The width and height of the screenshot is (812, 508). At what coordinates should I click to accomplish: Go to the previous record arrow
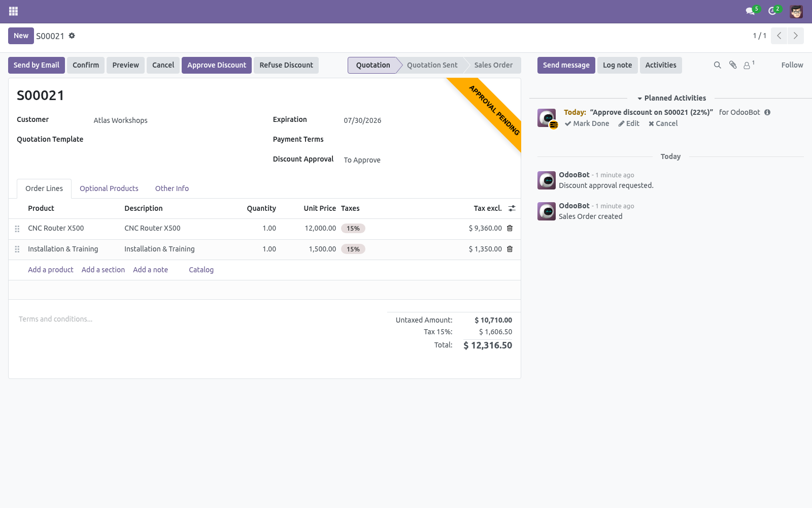click(779, 36)
